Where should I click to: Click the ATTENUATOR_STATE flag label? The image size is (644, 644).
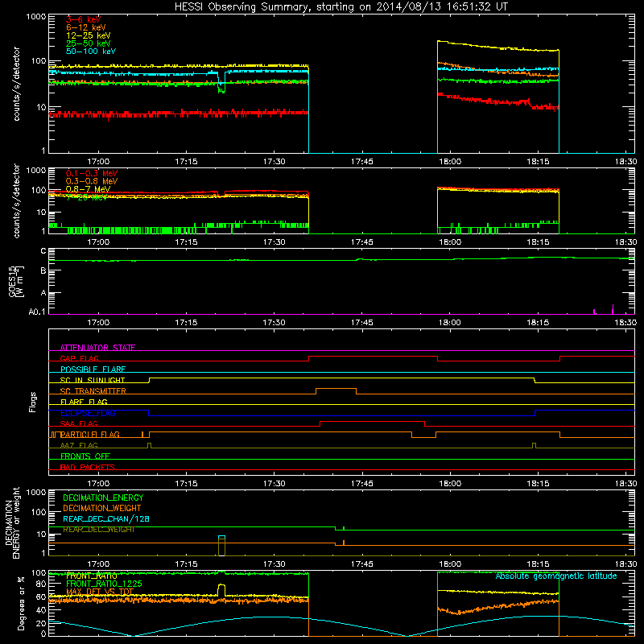(97, 348)
